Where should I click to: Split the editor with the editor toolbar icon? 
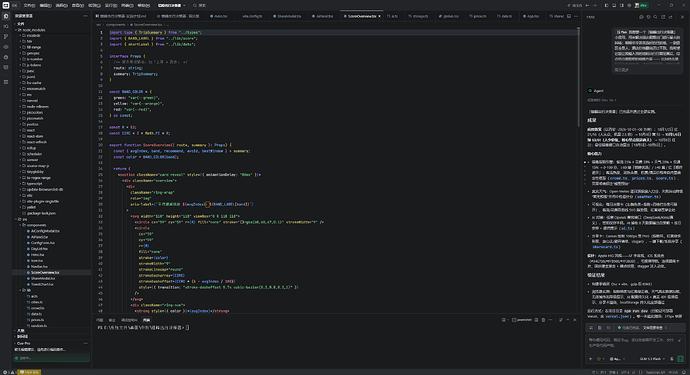(569, 16)
